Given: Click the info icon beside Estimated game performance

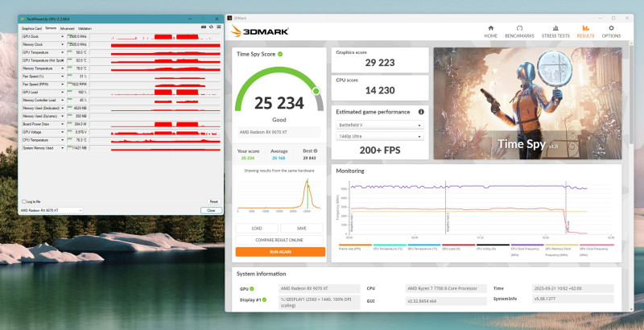Looking at the screenshot, I should pos(421,112).
